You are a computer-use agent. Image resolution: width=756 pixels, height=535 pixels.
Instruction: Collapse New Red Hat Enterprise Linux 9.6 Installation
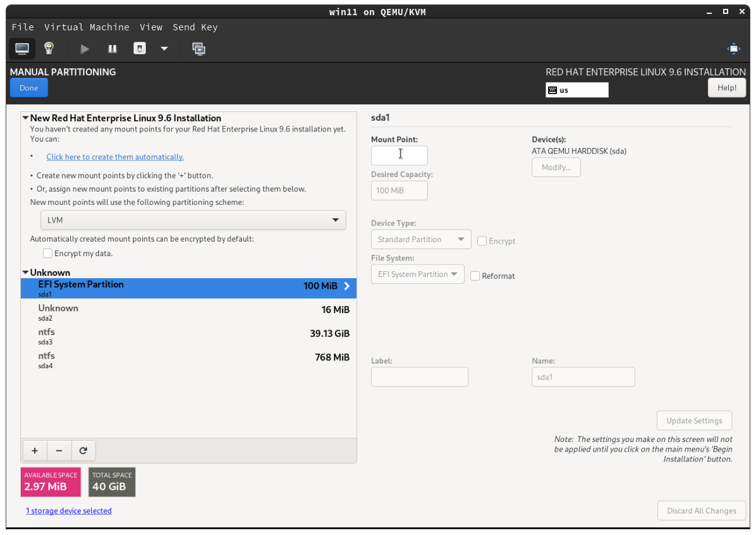(25, 118)
